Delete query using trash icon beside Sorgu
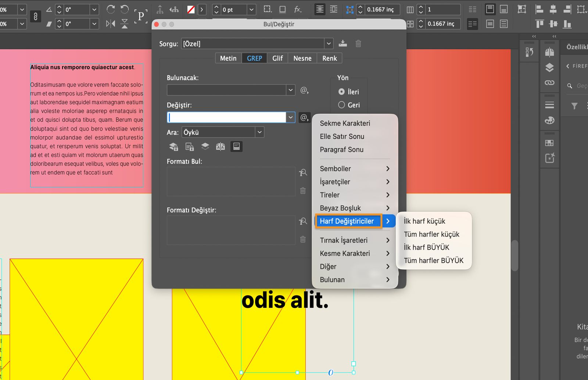Image resolution: width=588 pixels, height=380 pixels. pyautogui.click(x=358, y=43)
